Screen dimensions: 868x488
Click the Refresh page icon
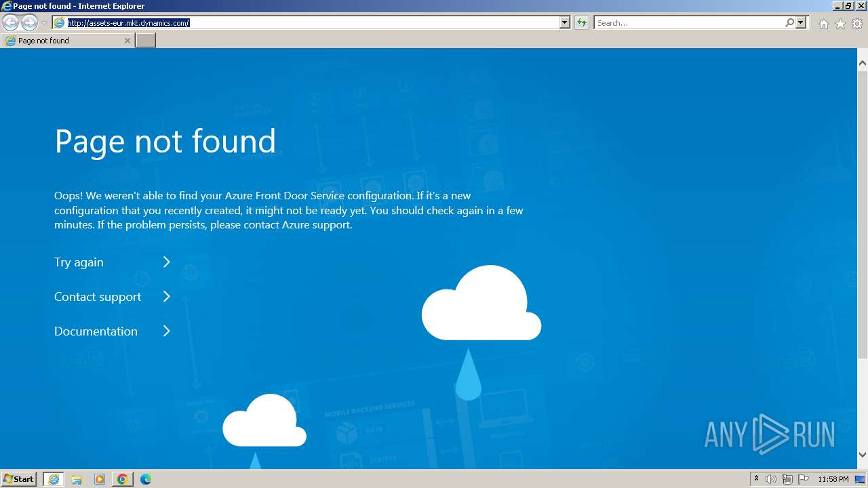pyautogui.click(x=581, y=22)
